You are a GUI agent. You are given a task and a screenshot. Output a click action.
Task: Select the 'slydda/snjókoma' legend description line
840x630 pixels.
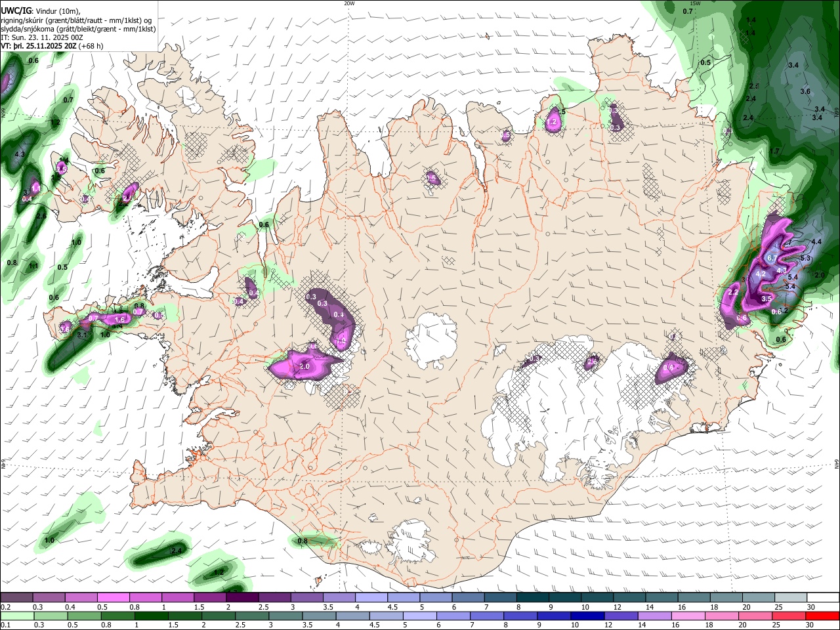(78, 29)
